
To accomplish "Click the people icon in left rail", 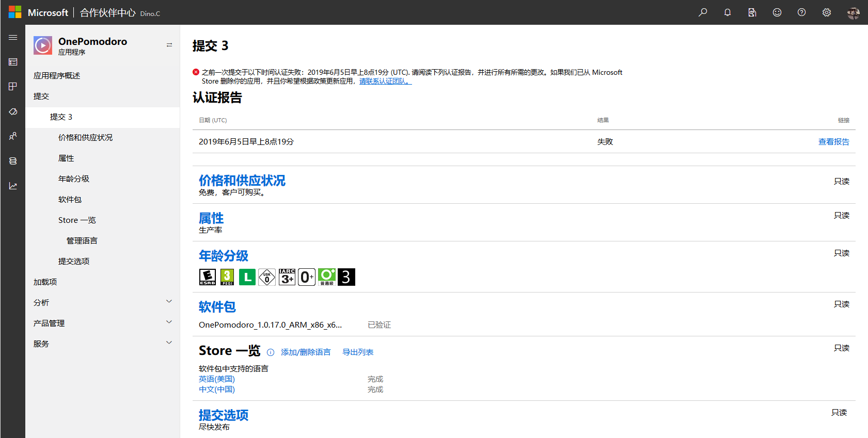I will tap(13, 136).
